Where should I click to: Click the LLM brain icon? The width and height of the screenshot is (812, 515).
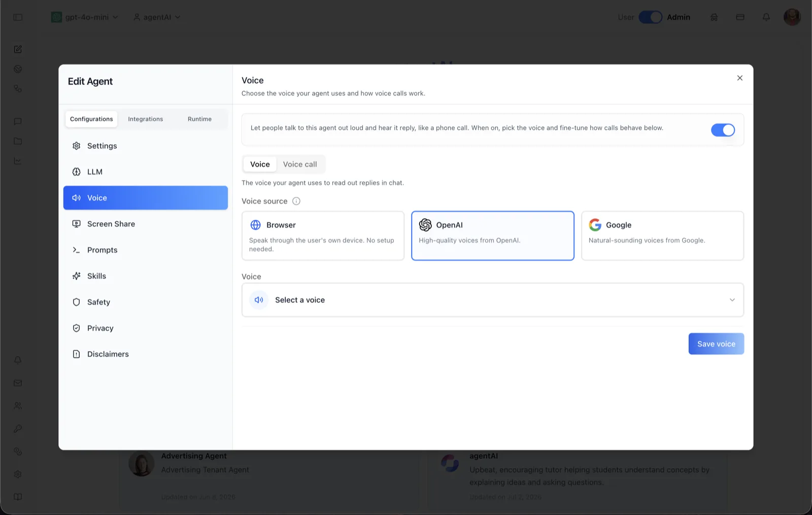[77, 171]
